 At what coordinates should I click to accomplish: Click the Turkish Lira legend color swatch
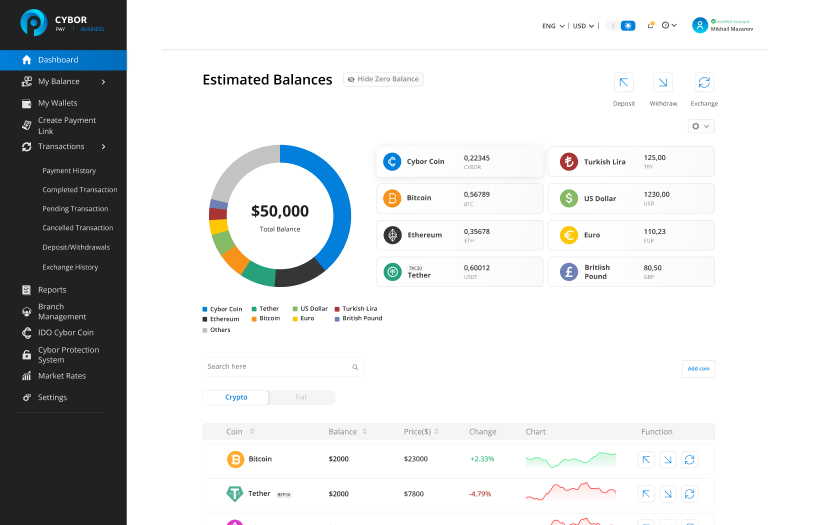(337, 309)
